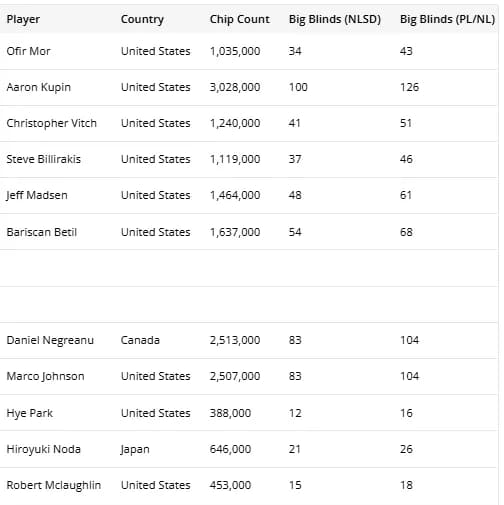Select the Chip Count column header
The width and height of the screenshot is (504, 505).
coord(239,19)
